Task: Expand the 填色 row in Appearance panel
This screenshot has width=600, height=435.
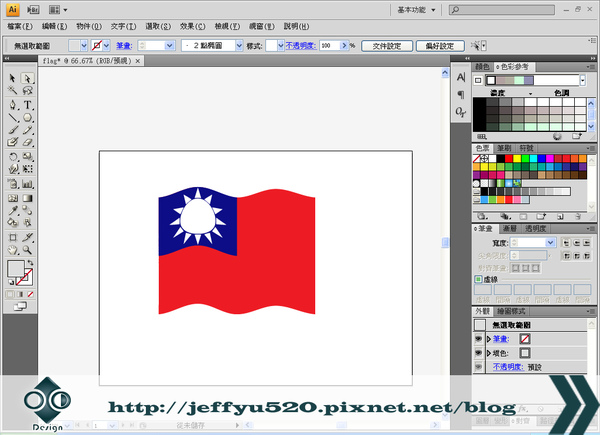Action: coord(489,353)
